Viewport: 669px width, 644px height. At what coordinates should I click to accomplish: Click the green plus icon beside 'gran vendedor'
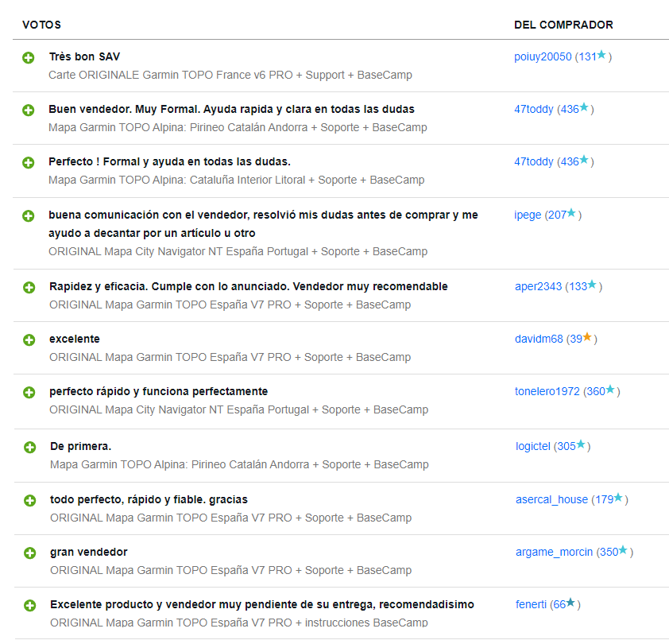tap(30, 553)
